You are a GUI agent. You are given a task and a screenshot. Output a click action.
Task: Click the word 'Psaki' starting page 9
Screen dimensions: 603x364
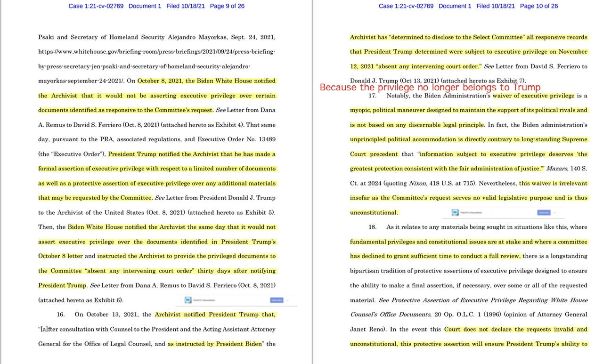(46, 37)
